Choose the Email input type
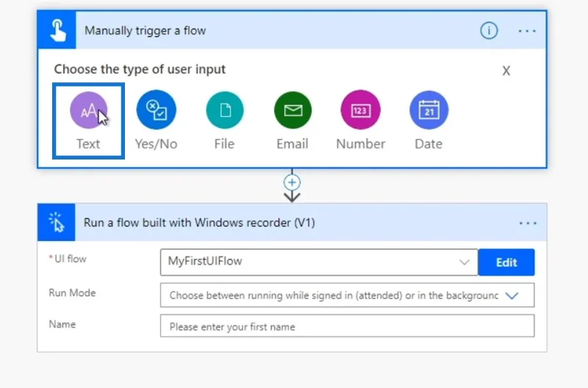The height and width of the screenshot is (388, 588). 293,121
